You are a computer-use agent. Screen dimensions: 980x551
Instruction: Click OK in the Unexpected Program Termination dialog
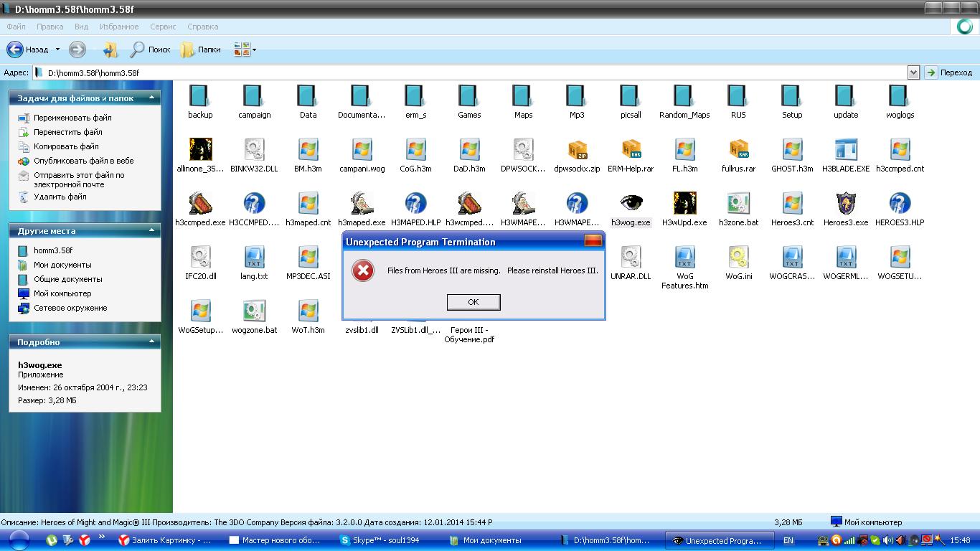click(x=473, y=302)
